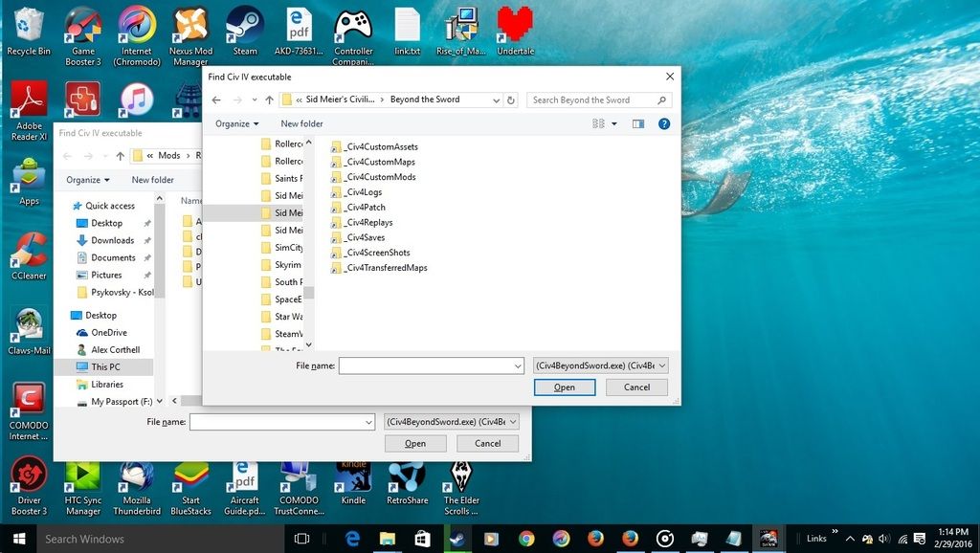980x553 pixels.
Task: Open the Task View taskbar button
Action: point(301,539)
